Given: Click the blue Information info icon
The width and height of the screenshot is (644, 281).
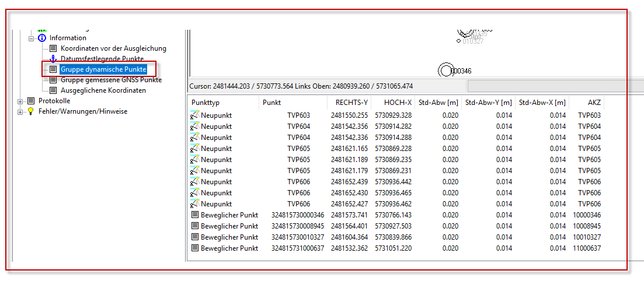Looking at the screenshot, I should [42, 38].
